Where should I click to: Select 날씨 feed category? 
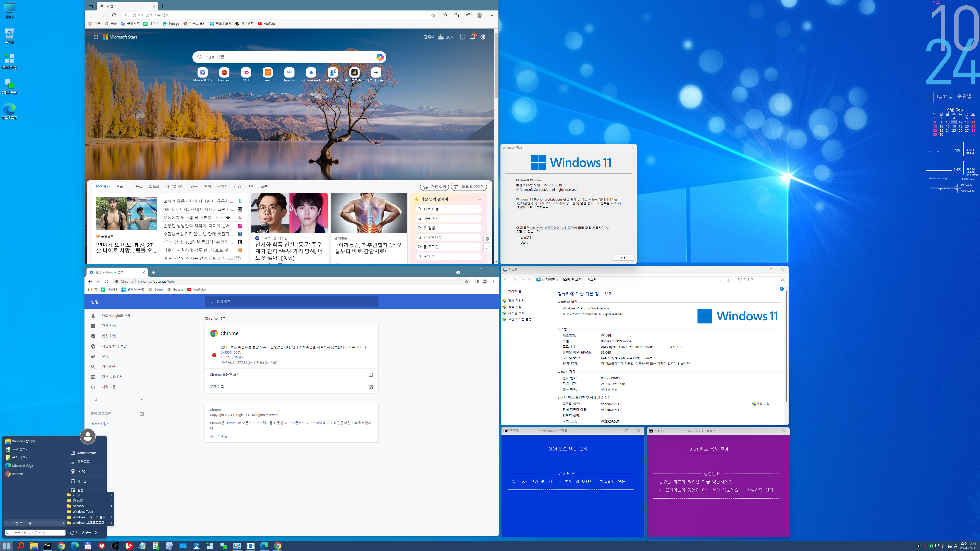click(207, 186)
